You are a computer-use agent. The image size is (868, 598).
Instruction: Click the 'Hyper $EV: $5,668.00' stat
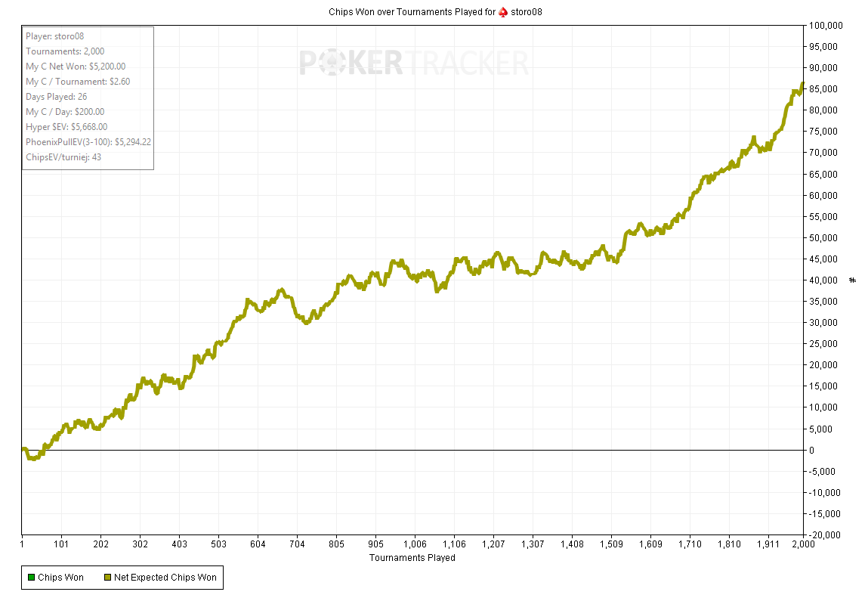(66, 127)
